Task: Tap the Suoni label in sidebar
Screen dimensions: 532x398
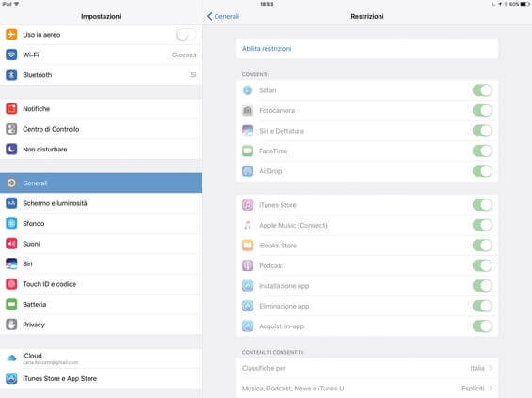Action: (x=31, y=244)
